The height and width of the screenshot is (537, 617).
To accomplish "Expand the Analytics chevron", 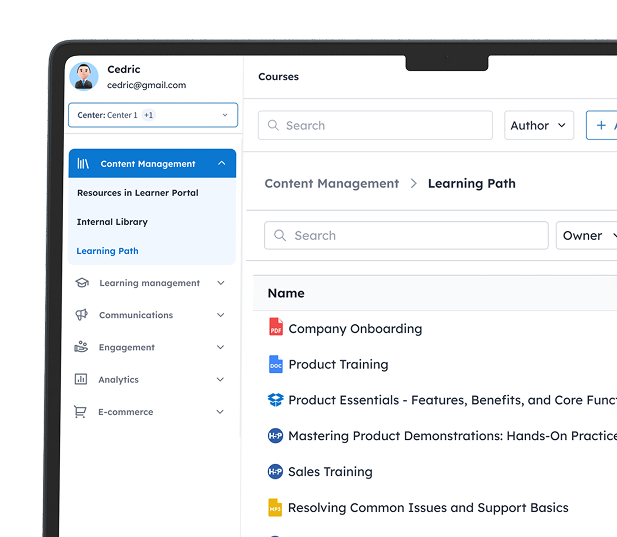I will [220, 379].
